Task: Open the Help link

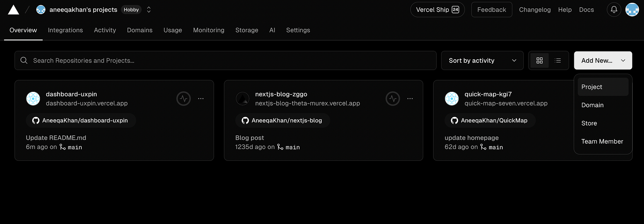Action: pos(565,10)
